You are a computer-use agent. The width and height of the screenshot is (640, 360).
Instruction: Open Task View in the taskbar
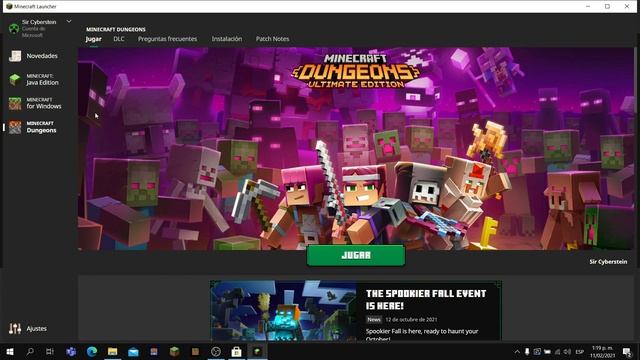(50, 351)
